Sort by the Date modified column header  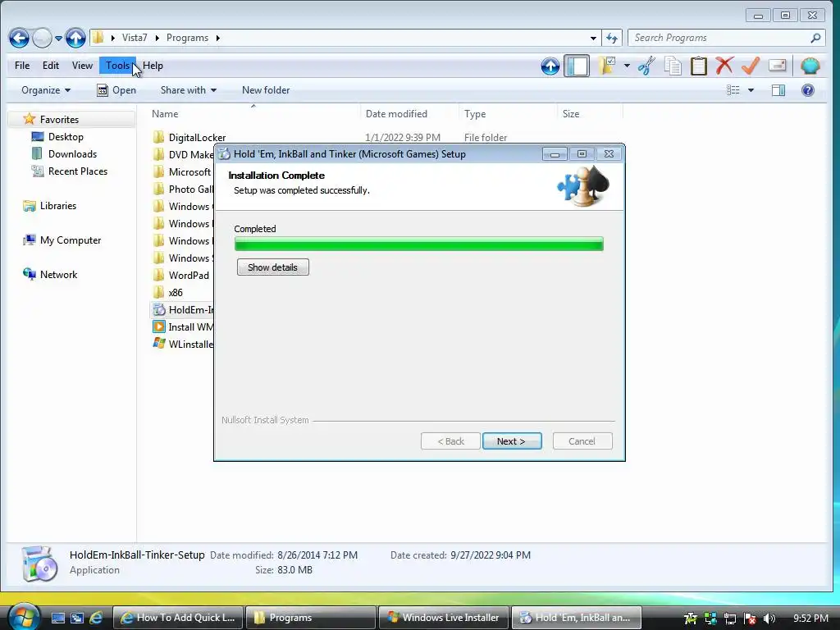[396, 113]
